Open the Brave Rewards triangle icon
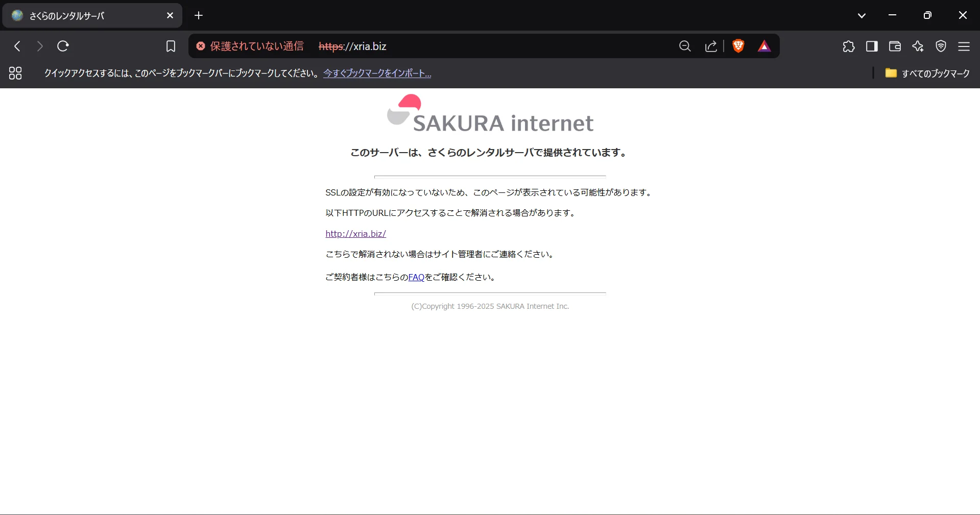Viewport: 980px width, 515px height. tap(764, 46)
